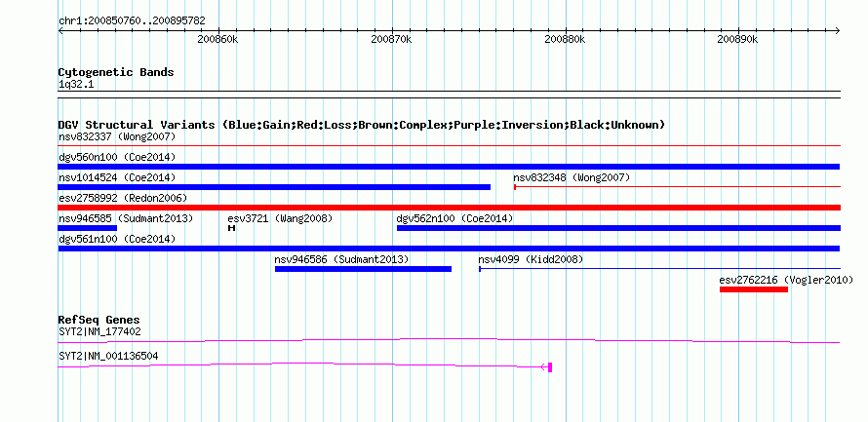
Task: Click the 200860k ruler position
Action: 217,39
